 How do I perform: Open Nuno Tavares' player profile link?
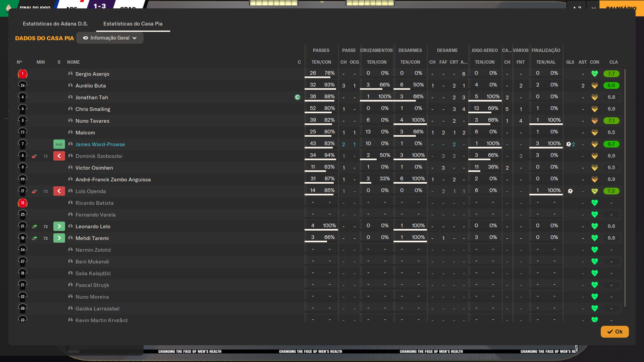click(x=92, y=121)
